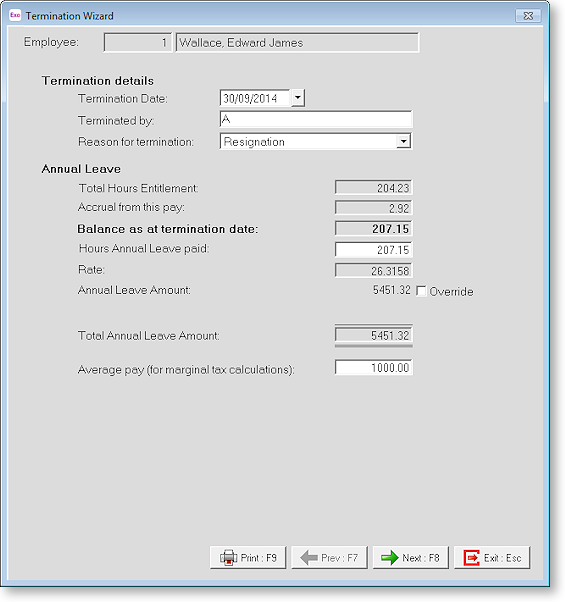The height and width of the screenshot is (602, 565).
Task: Click the Rate field showing 26.3158
Action: point(373,270)
